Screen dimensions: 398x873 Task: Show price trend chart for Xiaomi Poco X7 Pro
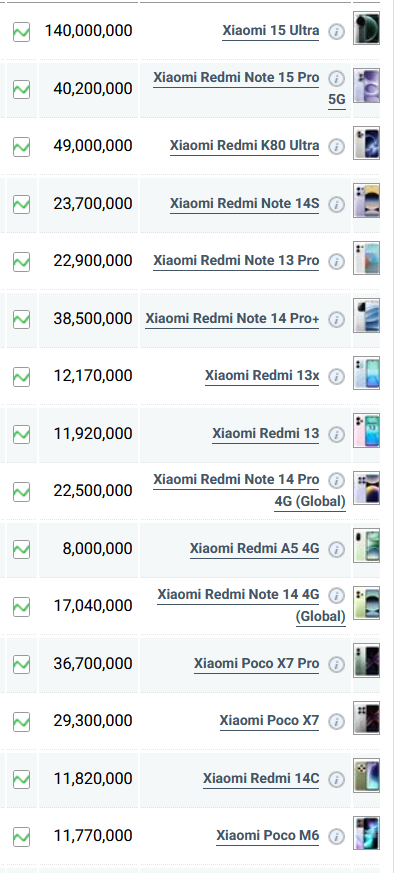(21, 664)
